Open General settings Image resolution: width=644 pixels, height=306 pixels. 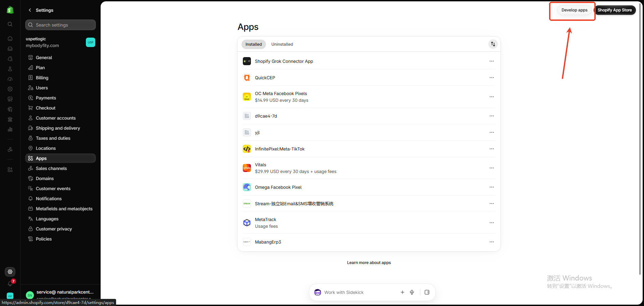tap(60, 57)
